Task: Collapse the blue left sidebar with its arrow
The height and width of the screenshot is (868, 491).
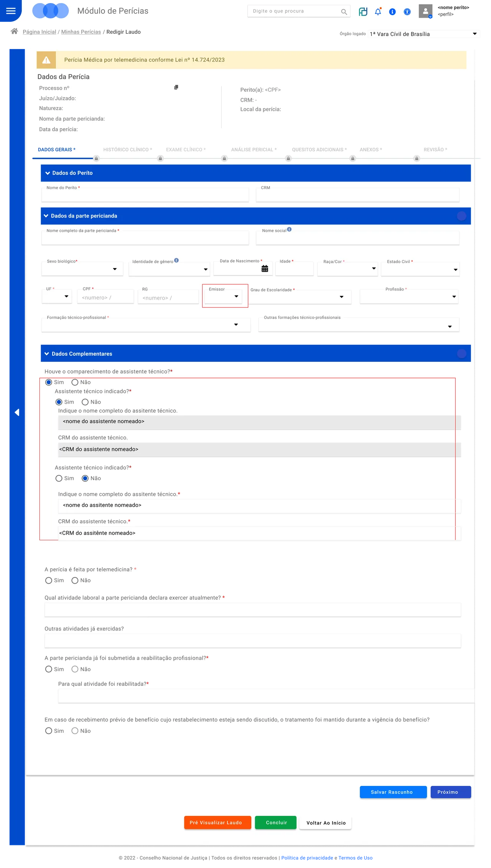Action: coord(17,412)
